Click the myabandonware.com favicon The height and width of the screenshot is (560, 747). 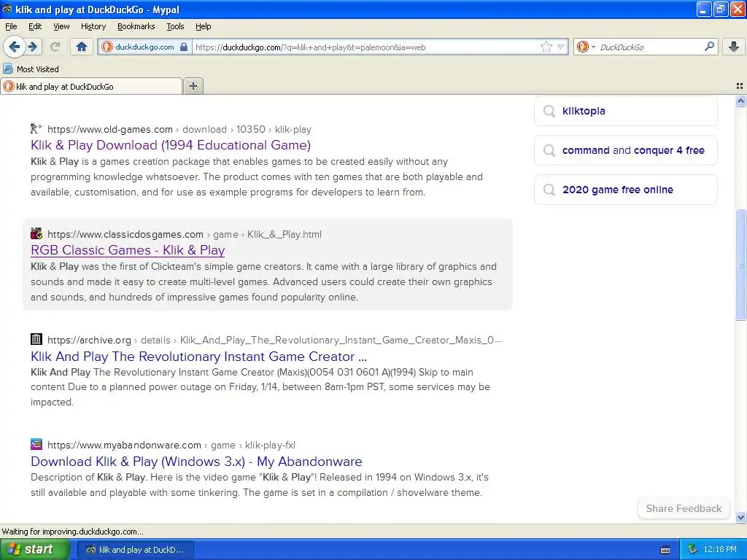(x=36, y=444)
